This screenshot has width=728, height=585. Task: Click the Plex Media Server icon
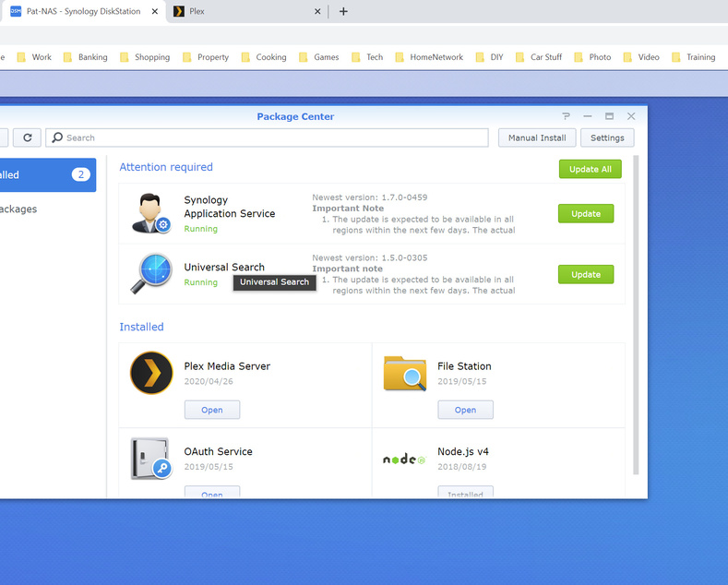pyautogui.click(x=151, y=373)
